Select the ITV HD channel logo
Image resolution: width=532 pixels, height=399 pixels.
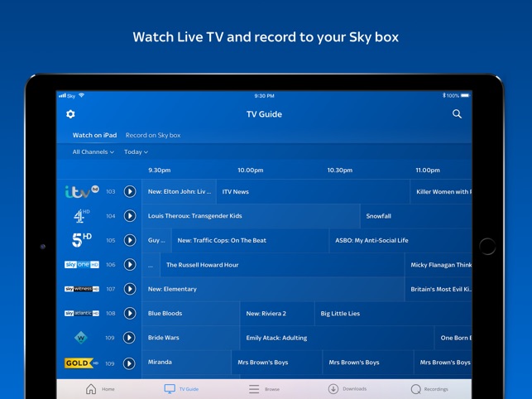(82, 192)
